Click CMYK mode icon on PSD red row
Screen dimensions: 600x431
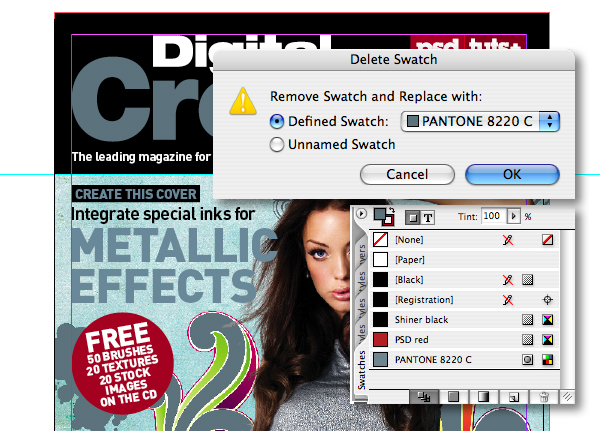(x=548, y=340)
